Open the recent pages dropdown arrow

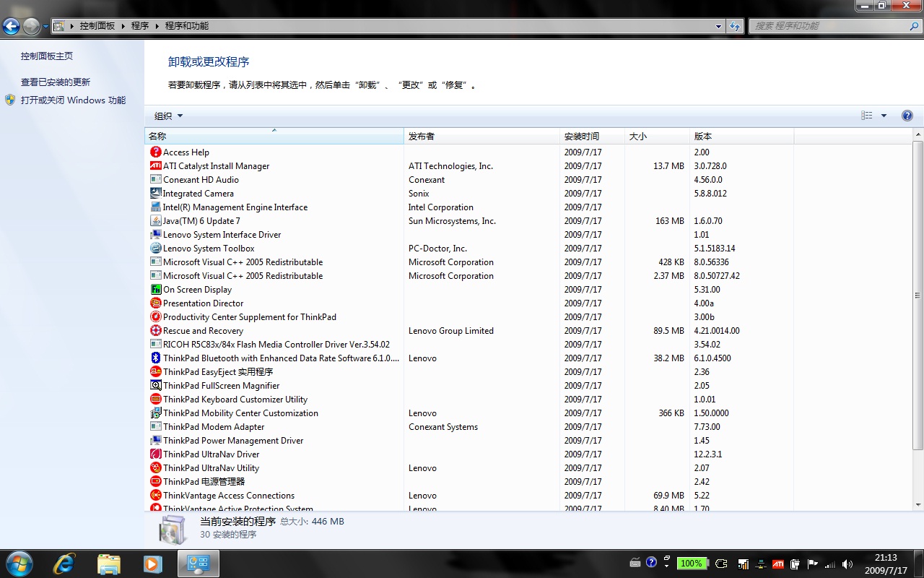pos(46,27)
